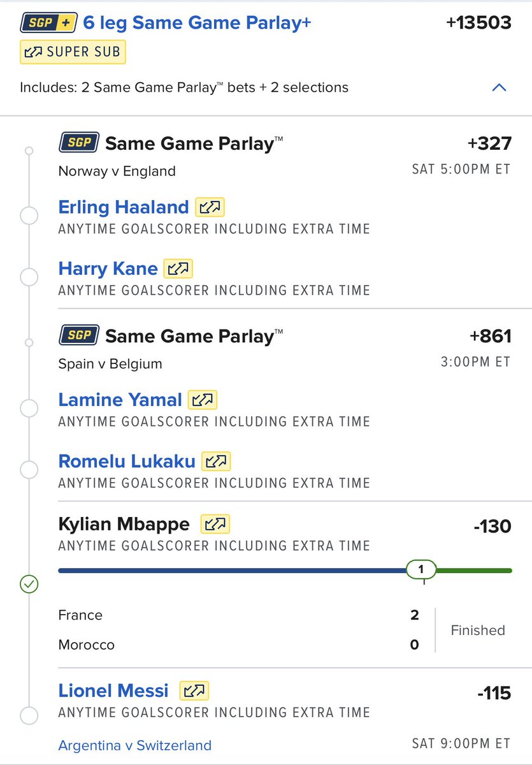Open Erling Haaland player link
Screen dimensions: 532x765
click(124, 207)
